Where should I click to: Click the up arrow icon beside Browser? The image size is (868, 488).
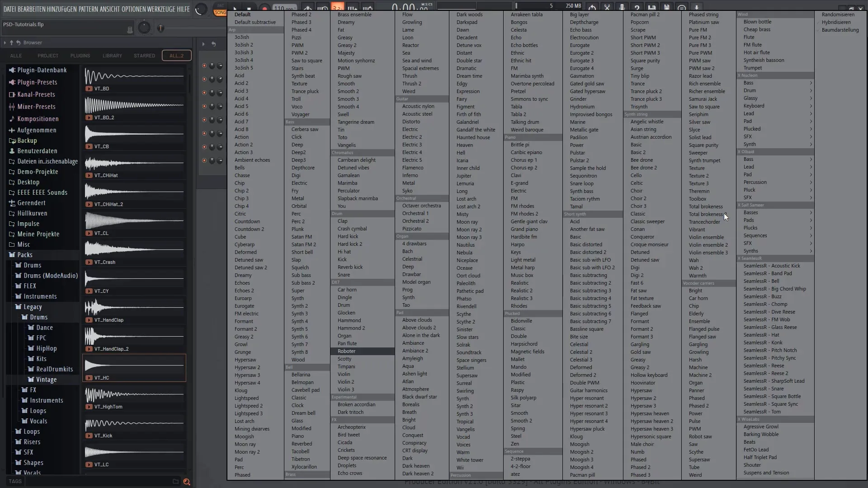(11, 42)
